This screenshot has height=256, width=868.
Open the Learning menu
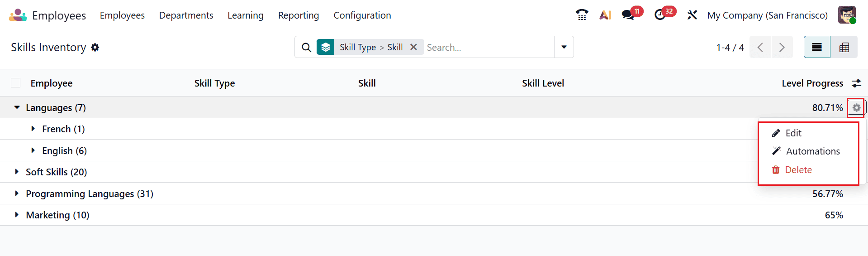246,15
